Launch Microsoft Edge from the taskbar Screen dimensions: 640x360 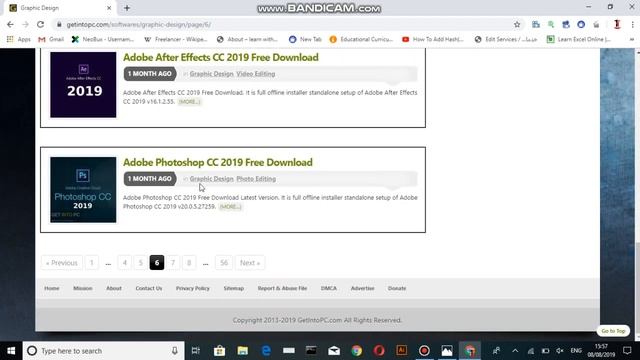point(266,351)
